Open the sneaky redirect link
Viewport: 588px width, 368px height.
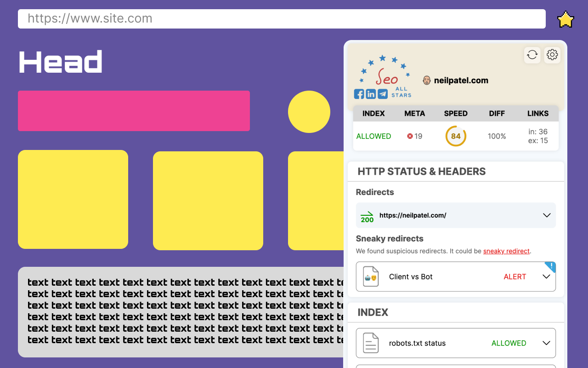click(x=506, y=251)
